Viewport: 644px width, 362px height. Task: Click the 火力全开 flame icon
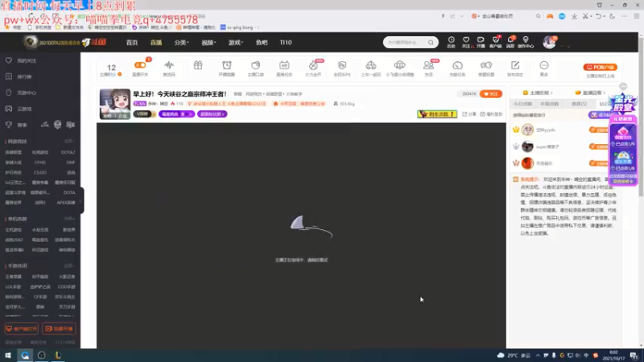[313, 65]
